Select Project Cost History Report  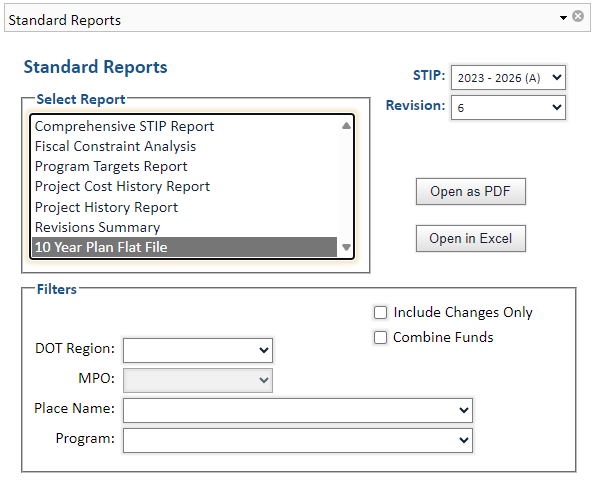[184, 187]
